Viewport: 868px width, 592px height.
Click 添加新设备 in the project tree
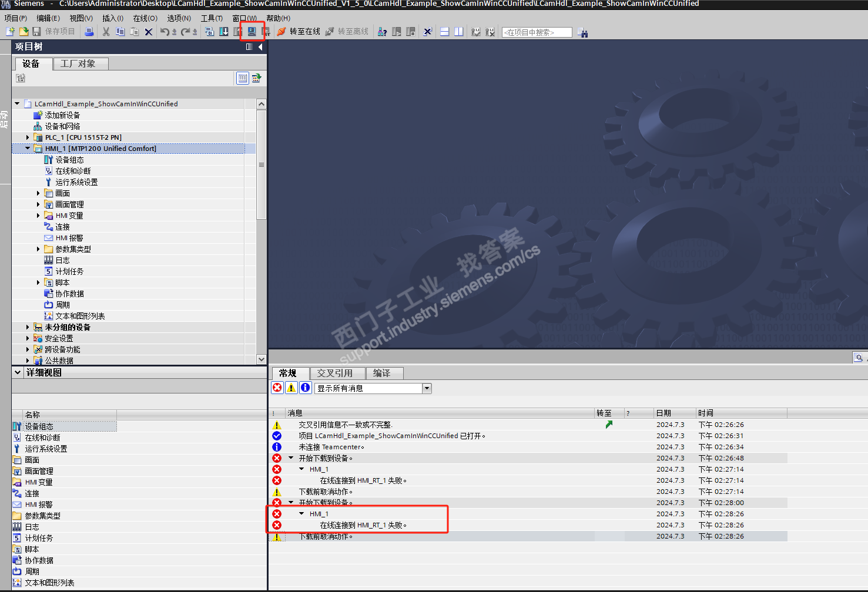62,115
